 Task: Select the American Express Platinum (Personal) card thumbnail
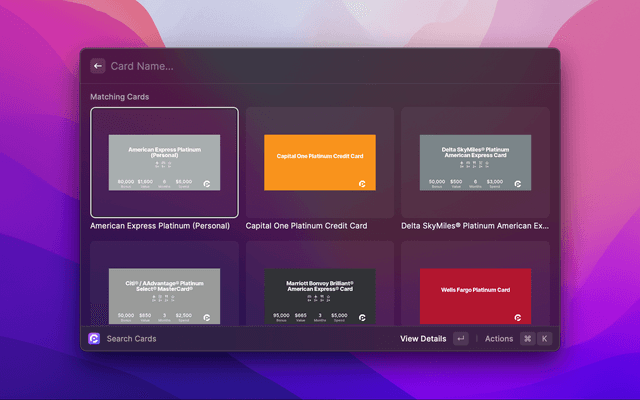coord(164,162)
